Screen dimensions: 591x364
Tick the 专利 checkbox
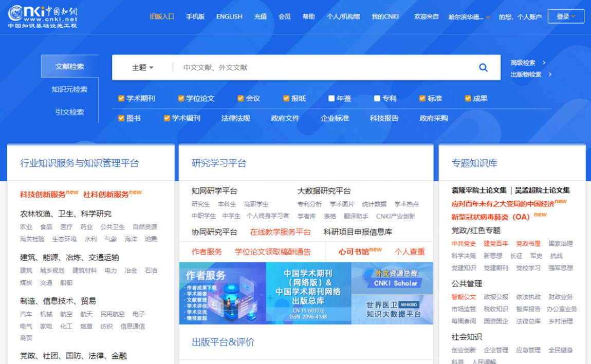377,99
